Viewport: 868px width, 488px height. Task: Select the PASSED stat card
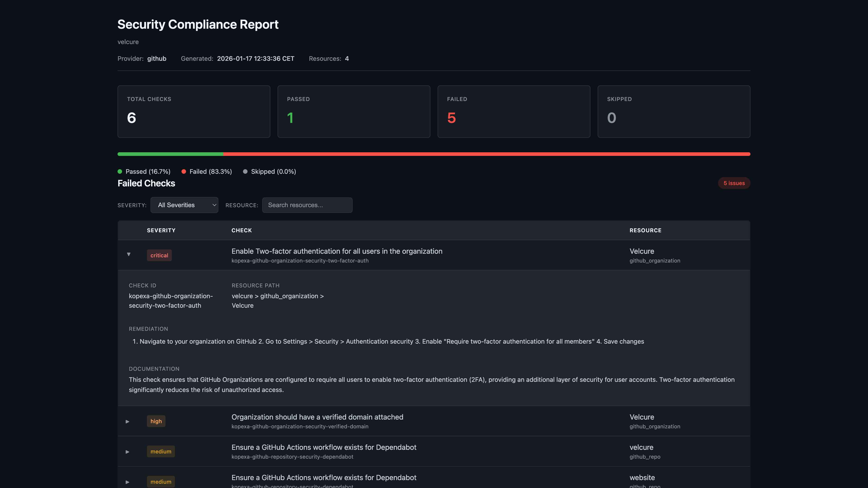pos(354,111)
